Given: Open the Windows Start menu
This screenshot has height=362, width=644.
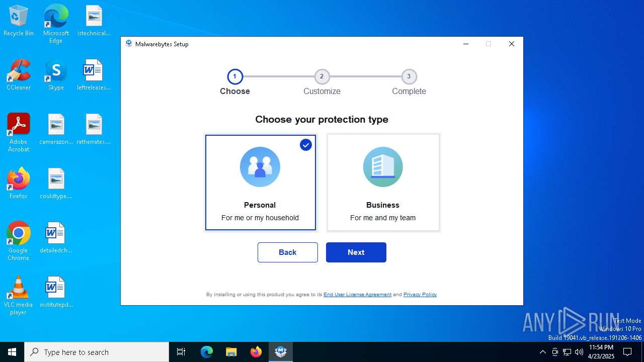Looking at the screenshot, I should click(x=12, y=352).
